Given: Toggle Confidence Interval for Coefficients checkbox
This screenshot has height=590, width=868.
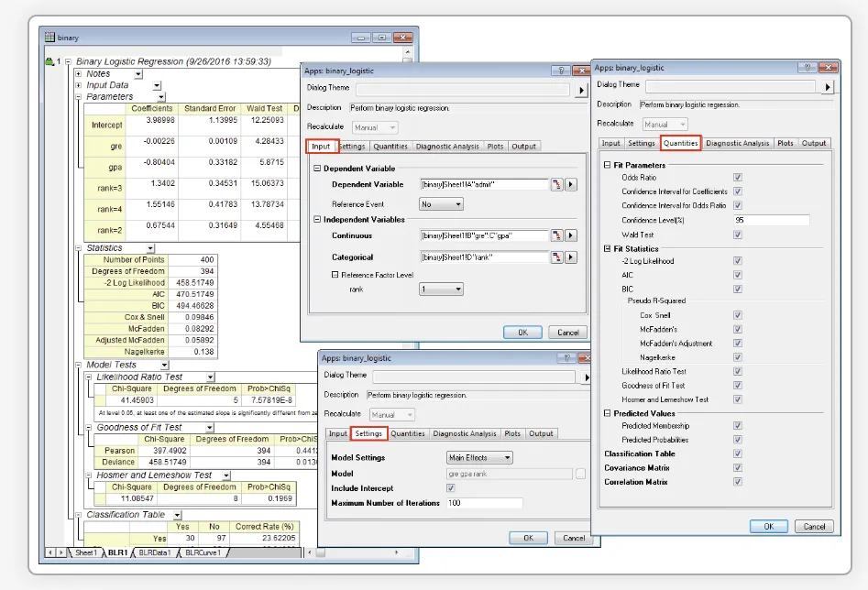Looking at the screenshot, I should tap(737, 191).
